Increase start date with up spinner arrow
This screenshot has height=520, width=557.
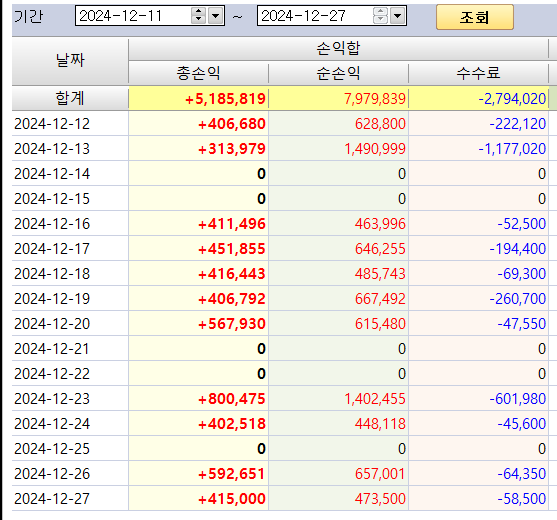198,11
